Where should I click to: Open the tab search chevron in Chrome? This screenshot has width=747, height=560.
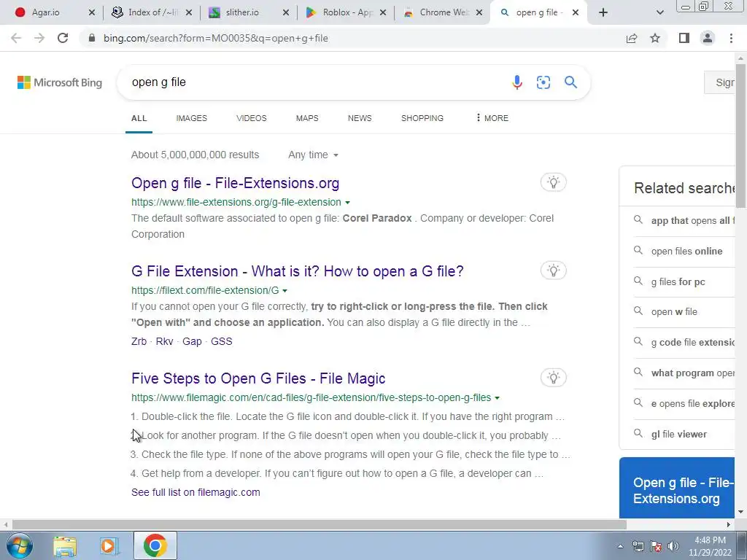[659, 12]
